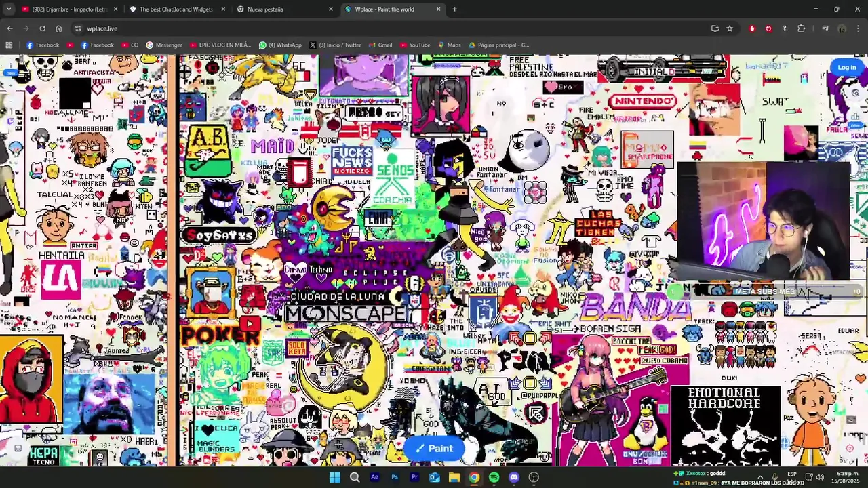Open the Página principal bookmark
Screen dimensions: 868x488
point(498,45)
